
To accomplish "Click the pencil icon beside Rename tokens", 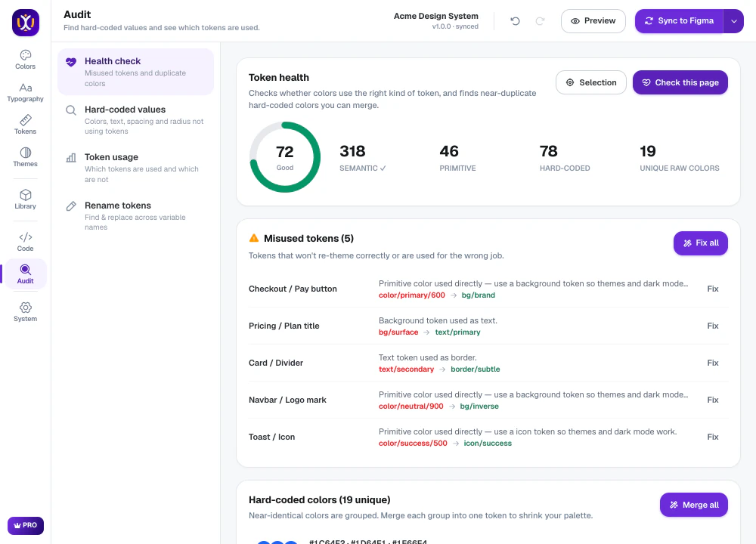I will click(71, 206).
